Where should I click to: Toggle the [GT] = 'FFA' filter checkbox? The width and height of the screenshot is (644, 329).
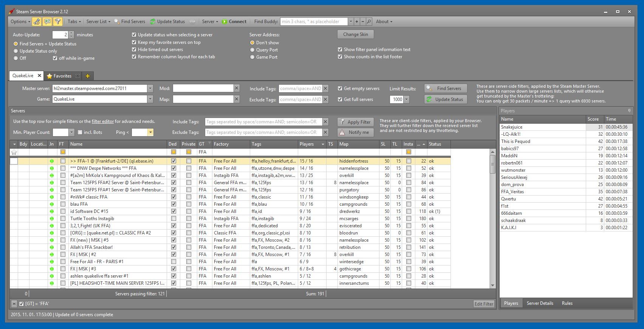pyautogui.click(x=22, y=304)
